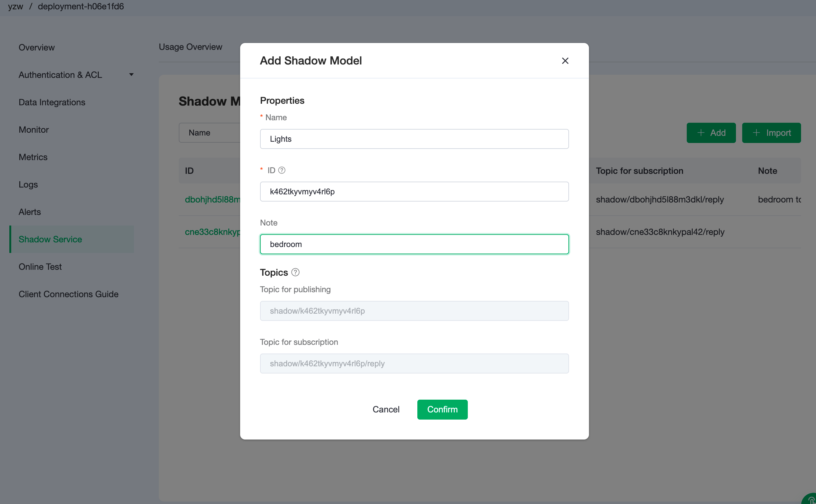Switch to the Usage Overview tab
Viewport: 816px width, 504px height.
coord(191,47)
